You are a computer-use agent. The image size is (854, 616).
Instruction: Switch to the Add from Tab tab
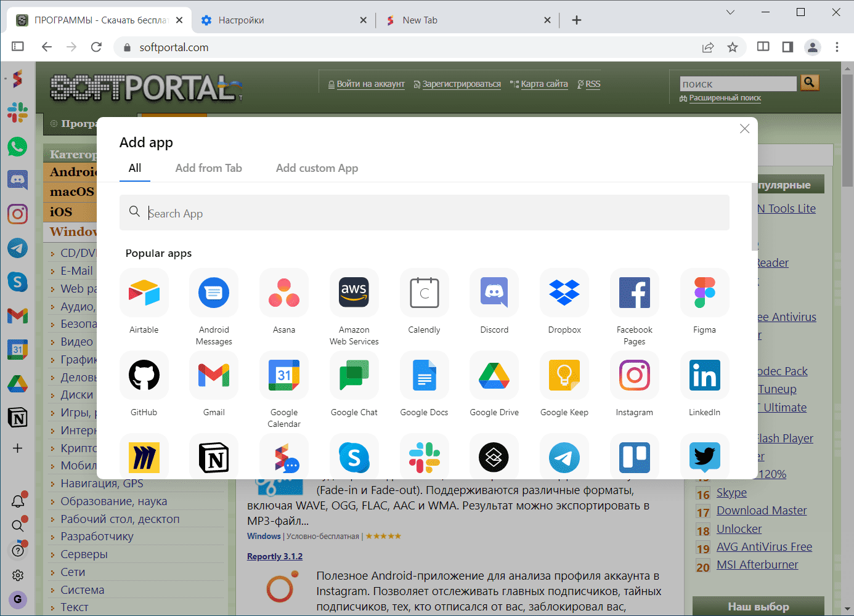tap(209, 168)
